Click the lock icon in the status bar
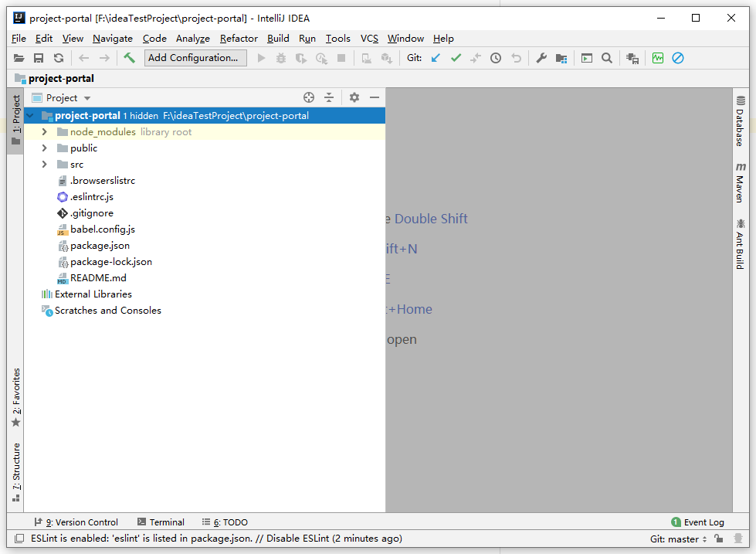Image resolution: width=756 pixels, height=554 pixels. 718,539
